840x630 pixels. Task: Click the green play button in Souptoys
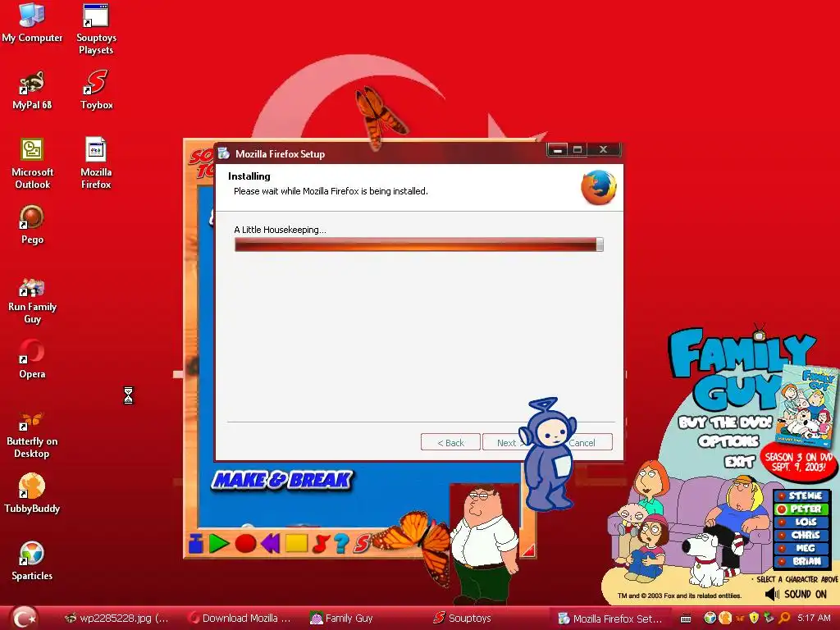click(x=218, y=543)
